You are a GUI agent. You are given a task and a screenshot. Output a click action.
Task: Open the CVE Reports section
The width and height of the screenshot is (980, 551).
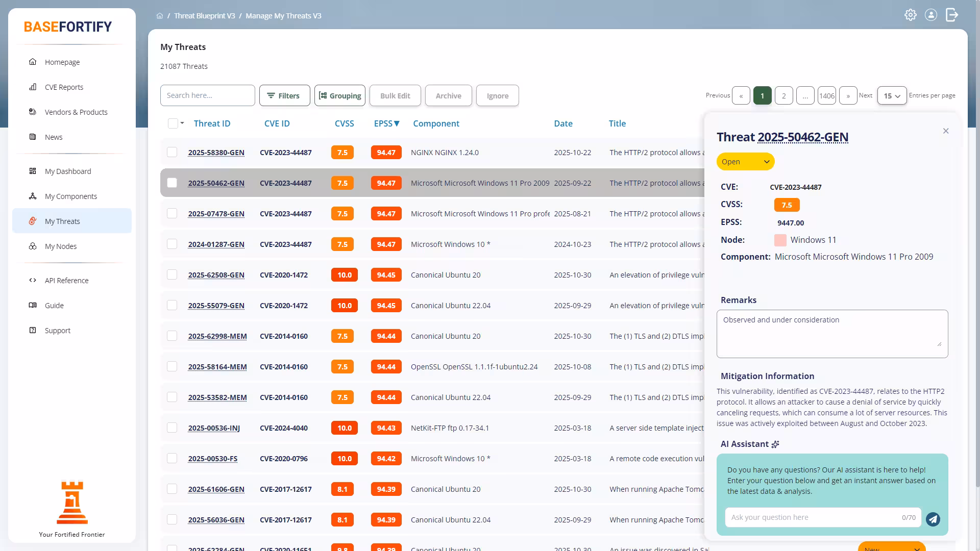click(x=64, y=87)
